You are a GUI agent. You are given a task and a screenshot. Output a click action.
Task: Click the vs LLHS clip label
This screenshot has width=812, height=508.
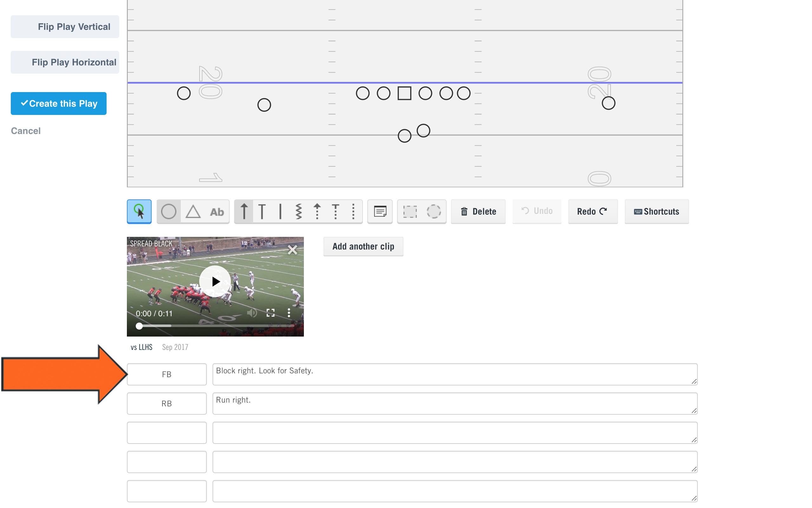141,347
